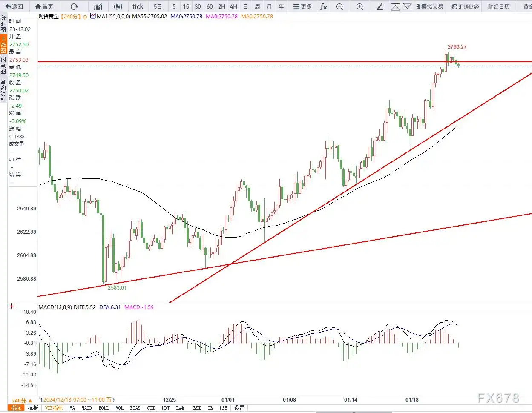This screenshot has width=532, height=413.
Task: Select the 15 minute period
Action: 186,6
